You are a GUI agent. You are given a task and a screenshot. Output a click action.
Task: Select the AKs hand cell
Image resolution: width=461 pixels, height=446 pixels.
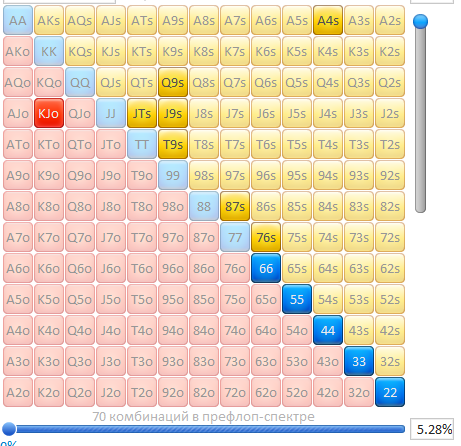49,20
